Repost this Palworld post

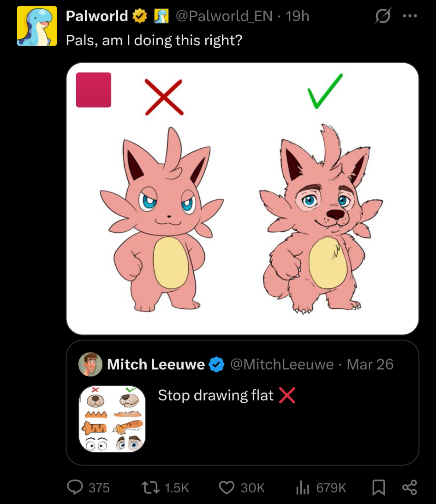coord(150,488)
